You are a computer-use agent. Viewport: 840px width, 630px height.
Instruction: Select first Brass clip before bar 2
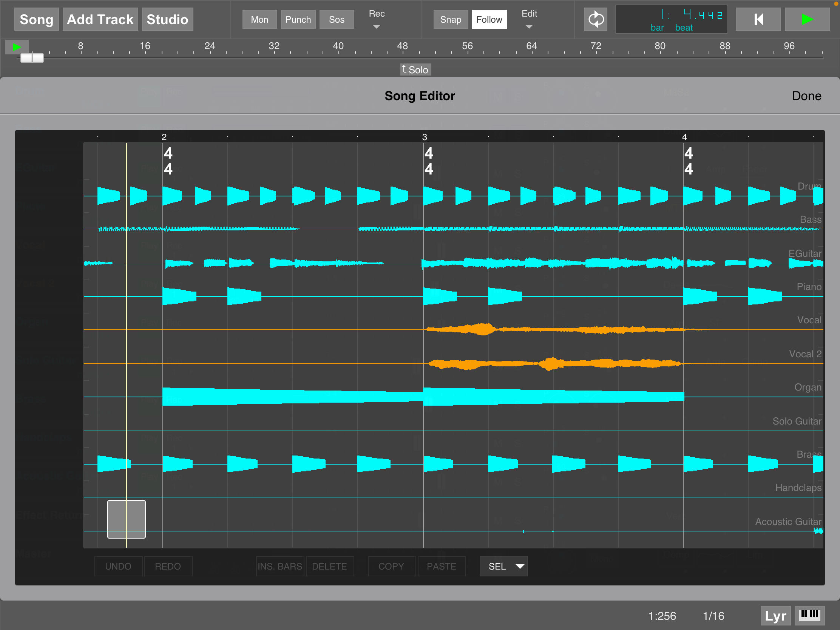pyautogui.click(x=114, y=464)
